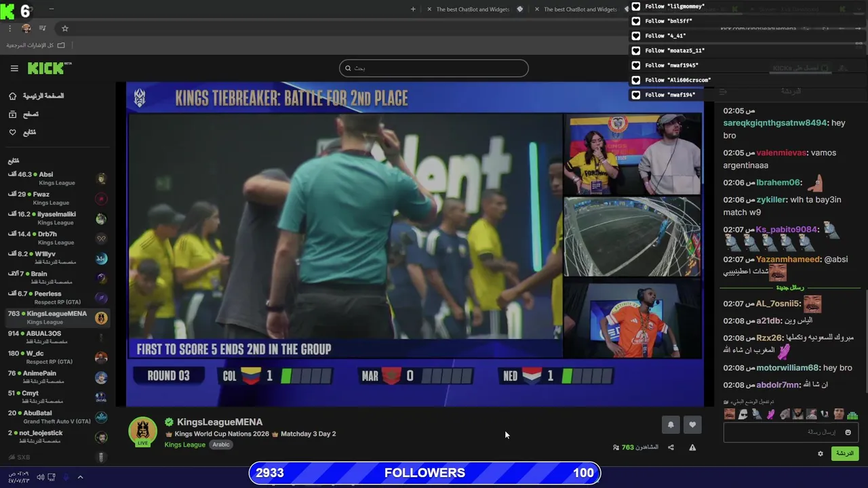Viewport: 868px width, 488px height.
Task: Focus the Kick search box
Action: coord(433,68)
